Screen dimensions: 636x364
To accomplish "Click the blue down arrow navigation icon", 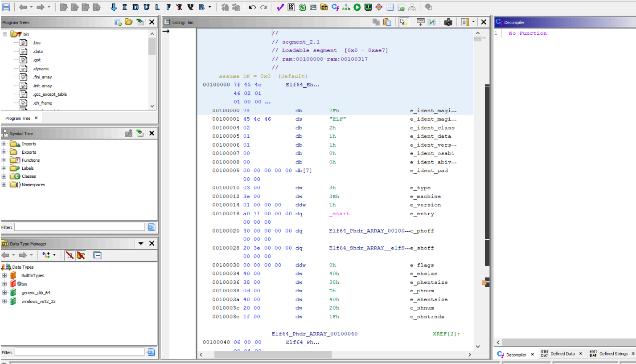I will pos(114,7).
